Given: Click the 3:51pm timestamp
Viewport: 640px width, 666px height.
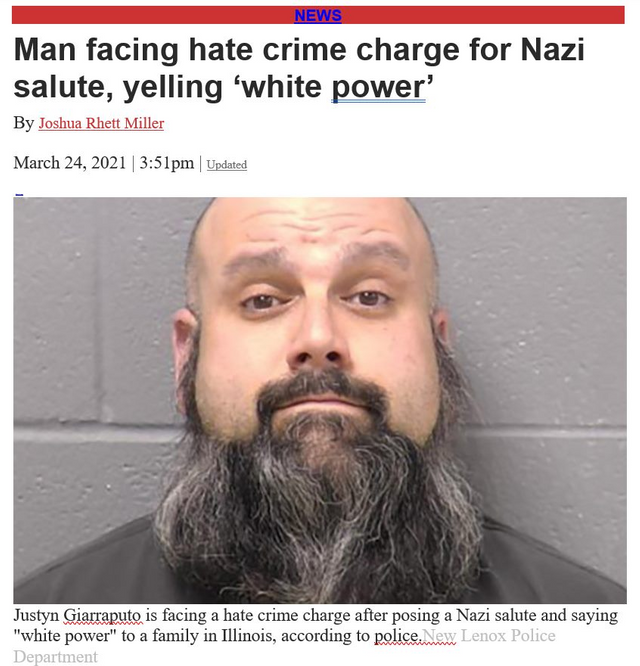Looking at the screenshot, I should [166, 163].
